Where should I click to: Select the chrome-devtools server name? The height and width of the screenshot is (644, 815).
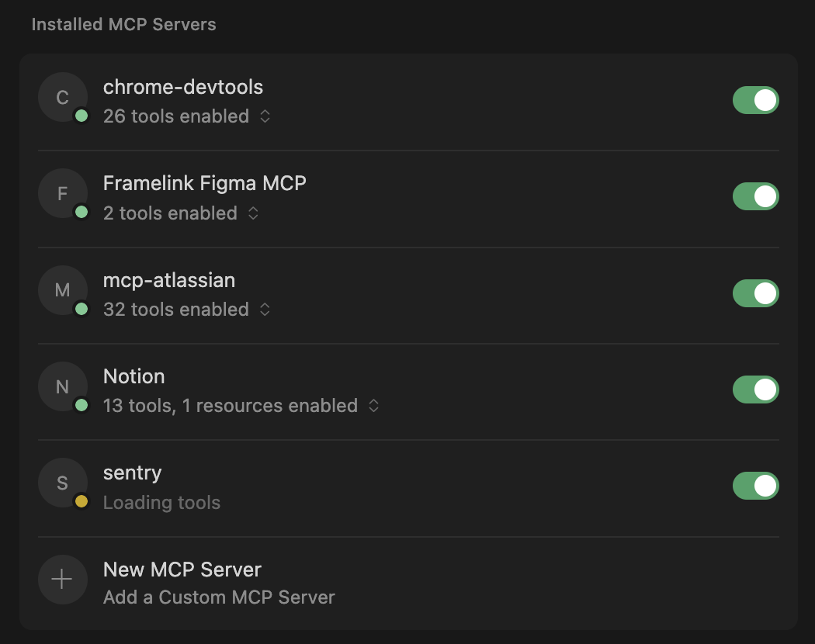pos(183,87)
